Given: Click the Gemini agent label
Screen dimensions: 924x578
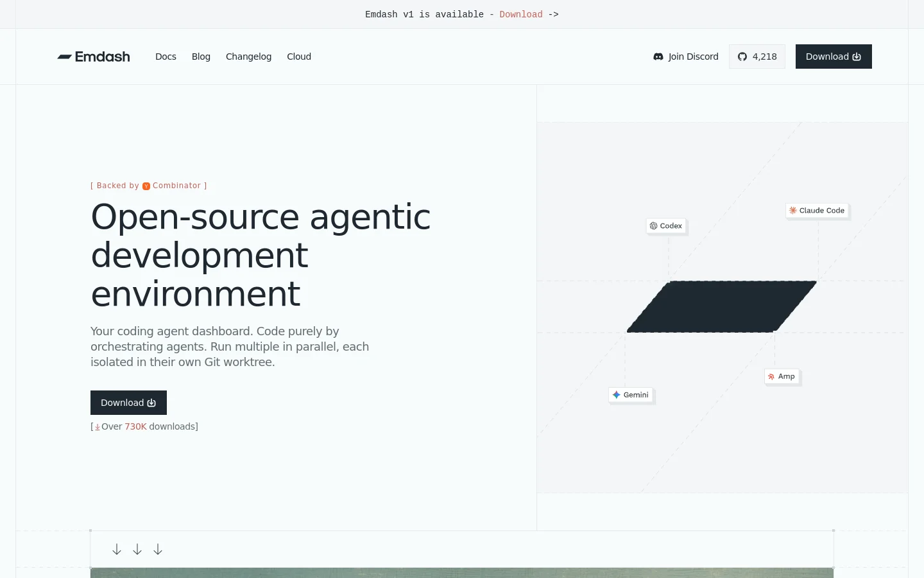Looking at the screenshot, I should click(x=631, y=395).
